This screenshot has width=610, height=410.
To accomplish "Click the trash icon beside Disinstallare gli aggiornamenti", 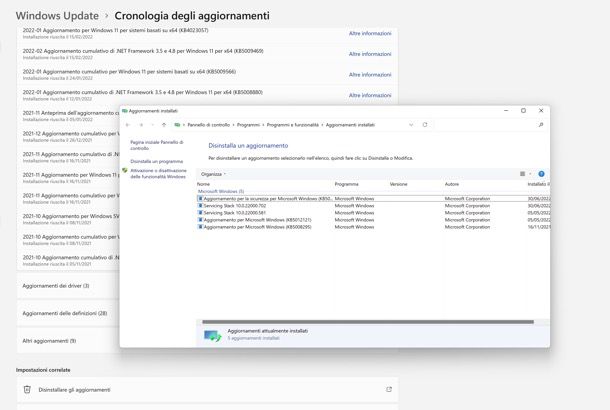I will click(27, 389).
